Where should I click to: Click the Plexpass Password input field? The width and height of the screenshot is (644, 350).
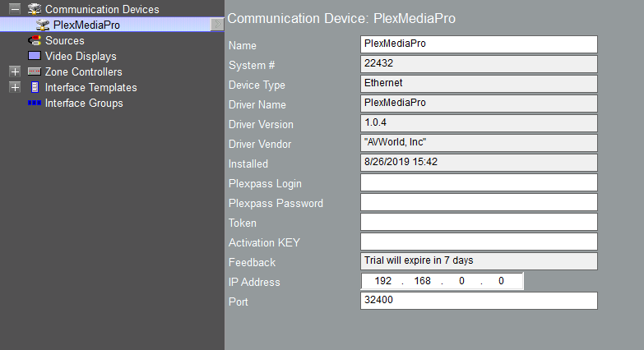(x=479, y=202)
